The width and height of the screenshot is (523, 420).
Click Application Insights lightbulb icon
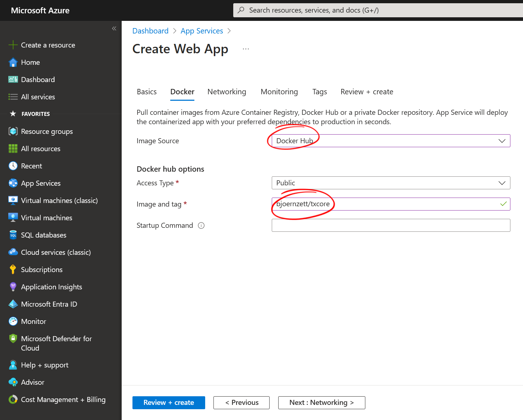click(13, 287)
